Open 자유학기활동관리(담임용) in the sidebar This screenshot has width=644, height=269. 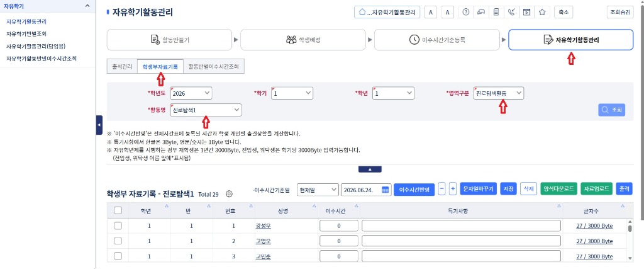[x=36, y=45]
